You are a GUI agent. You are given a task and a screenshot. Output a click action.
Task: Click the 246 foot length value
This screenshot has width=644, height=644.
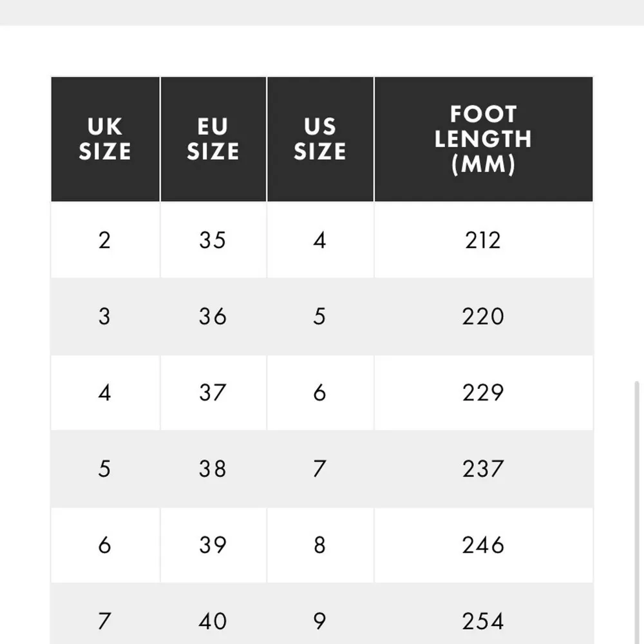482,545
